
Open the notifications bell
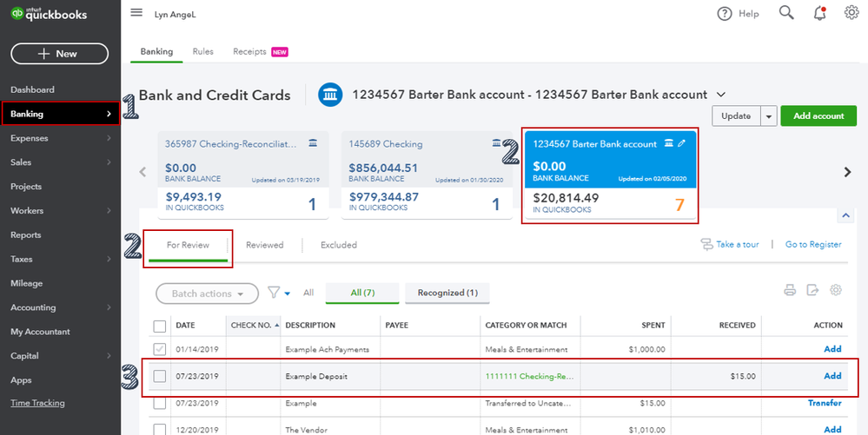point(820,13)
